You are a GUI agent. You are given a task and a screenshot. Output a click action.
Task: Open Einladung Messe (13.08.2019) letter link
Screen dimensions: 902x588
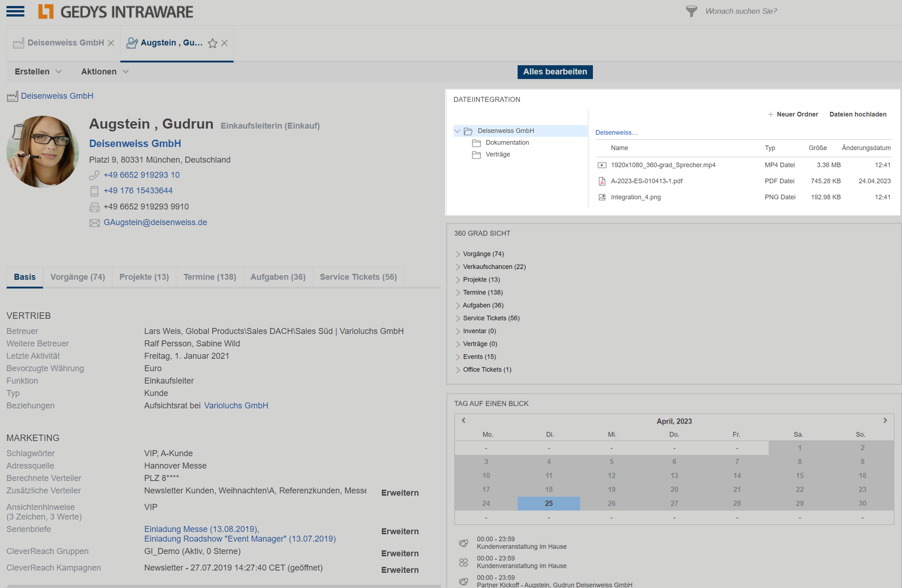coord(202,529)
